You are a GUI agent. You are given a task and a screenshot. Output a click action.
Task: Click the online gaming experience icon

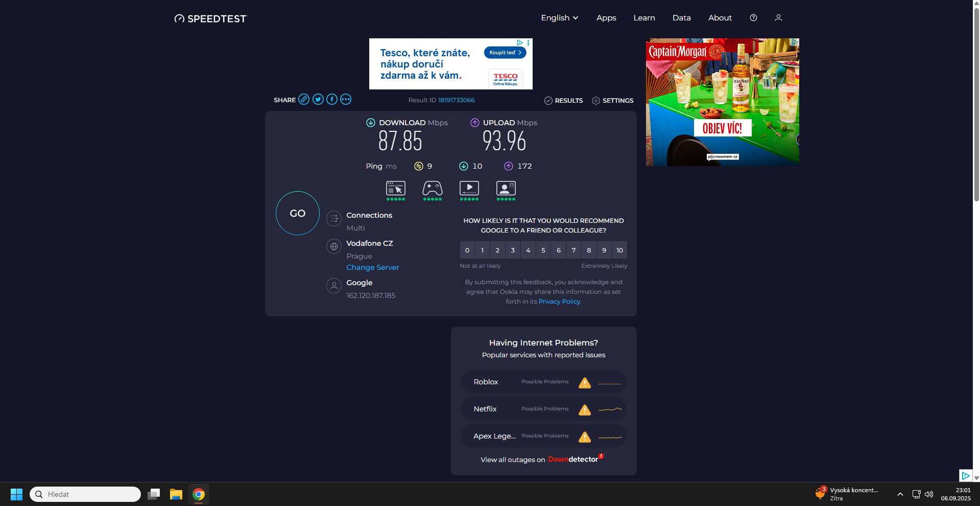[433, 190]
